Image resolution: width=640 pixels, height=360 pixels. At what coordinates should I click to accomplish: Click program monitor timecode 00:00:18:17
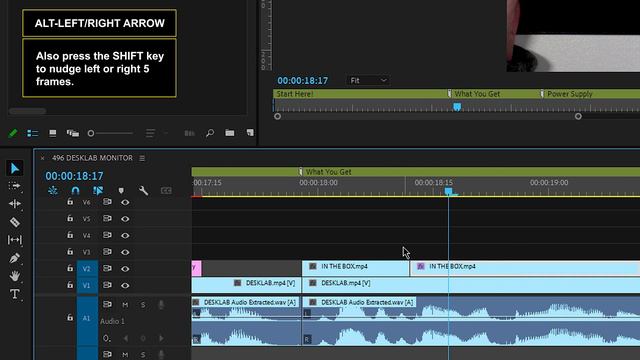[x=302, y=81]
